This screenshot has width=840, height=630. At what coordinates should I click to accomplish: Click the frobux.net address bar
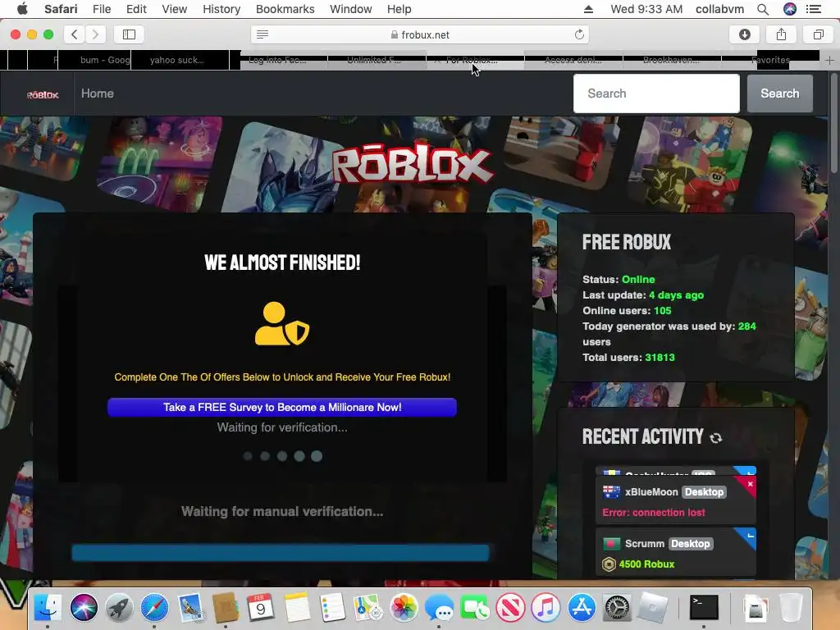click(x=419, y=34)
